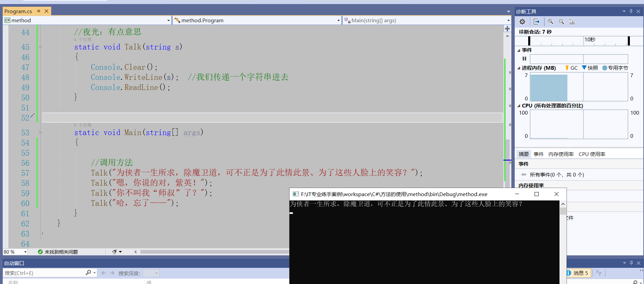Collapse the 事件 section in diagnostics
This screenshot has width=644, height=284.
519,50
